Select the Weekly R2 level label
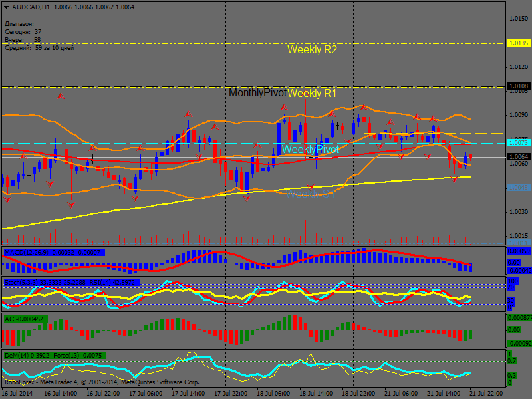This screenshot has height=399, width=532. 312,50
